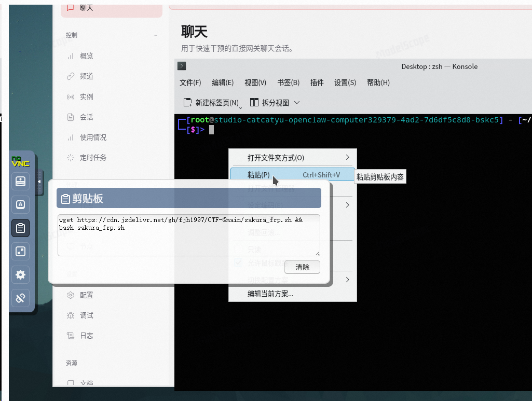Disconnect the noVNC session
This screenshot has width=532, height=401.
coord(20,298)
